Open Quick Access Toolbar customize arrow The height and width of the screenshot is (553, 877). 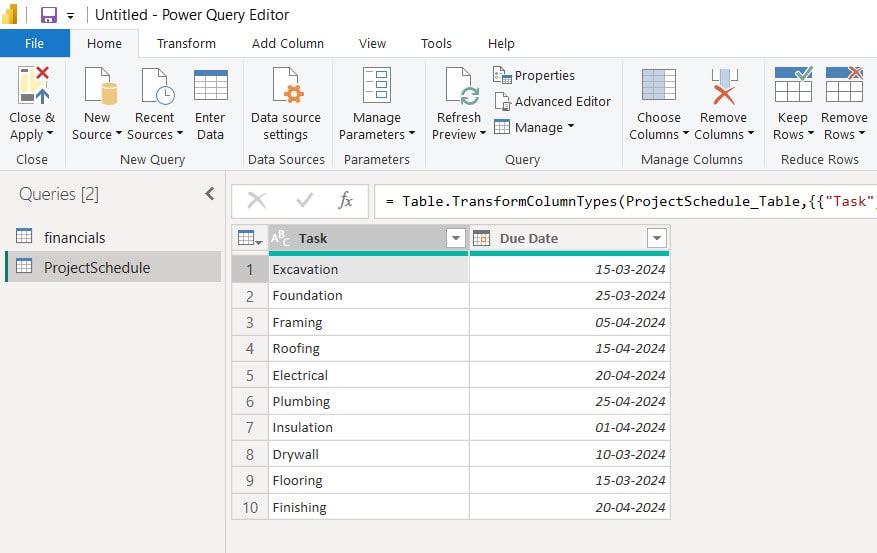(x=70, y=16)
